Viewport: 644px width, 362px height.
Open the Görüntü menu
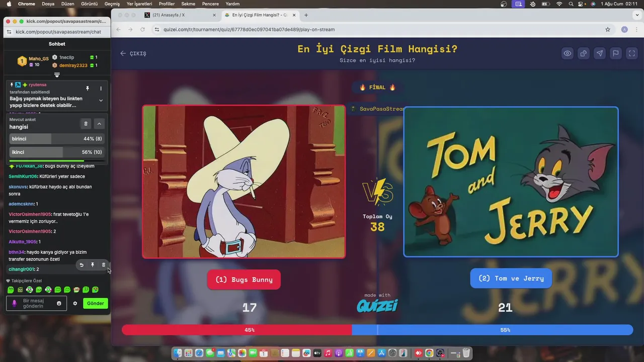[89, 4]
